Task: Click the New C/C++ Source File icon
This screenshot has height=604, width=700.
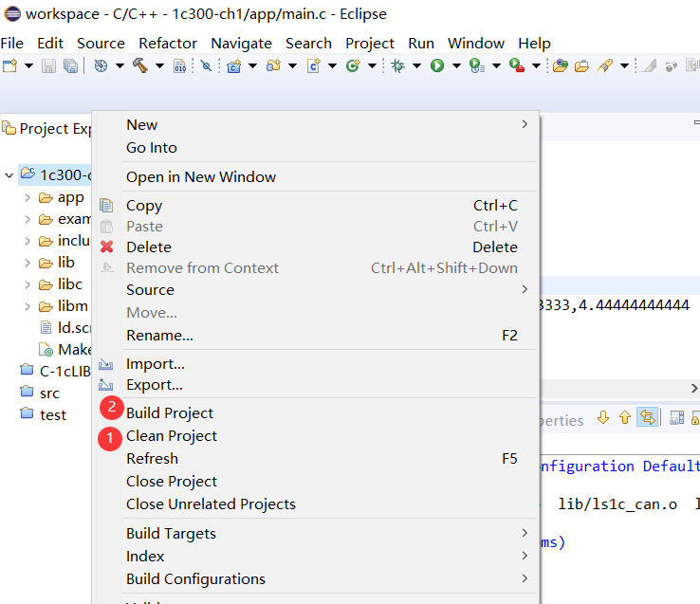Action: pyautogui.click(x=313, y=66)
